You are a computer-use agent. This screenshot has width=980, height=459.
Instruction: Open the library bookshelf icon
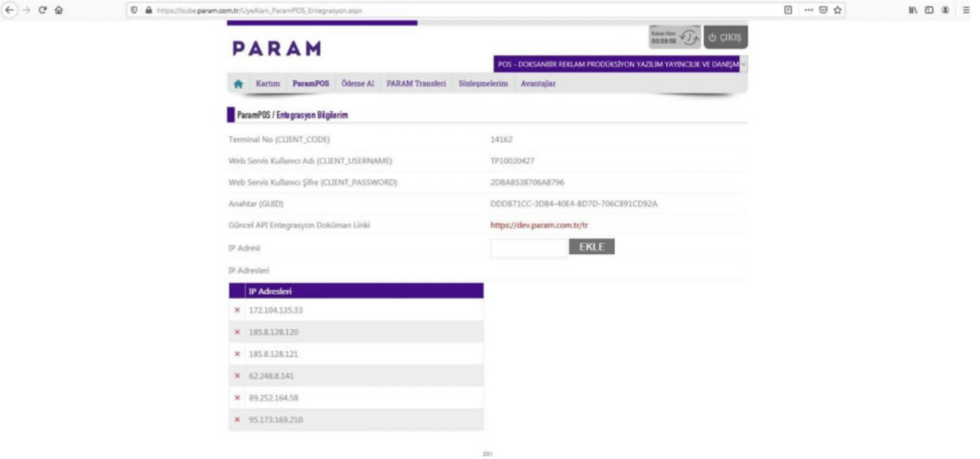point(914,10)
